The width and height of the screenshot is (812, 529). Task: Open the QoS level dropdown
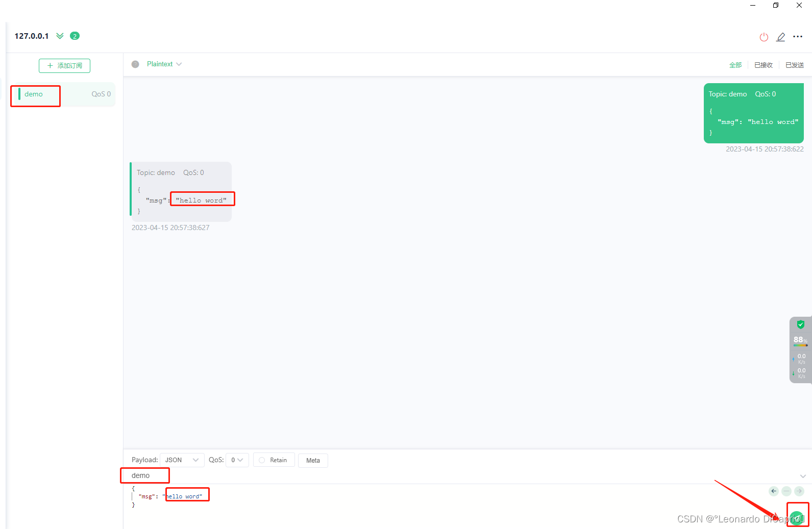tap(237, 460)
